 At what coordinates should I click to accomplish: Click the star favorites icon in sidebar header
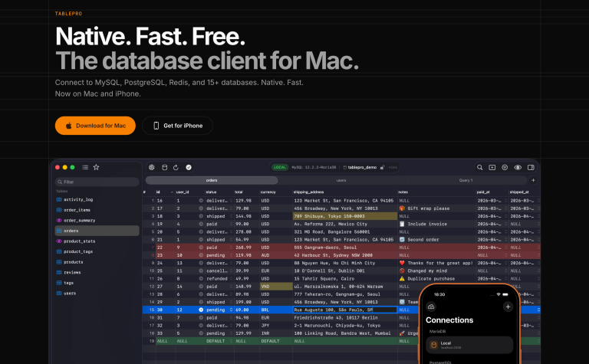pyautogui.click(x=96, y=167)
